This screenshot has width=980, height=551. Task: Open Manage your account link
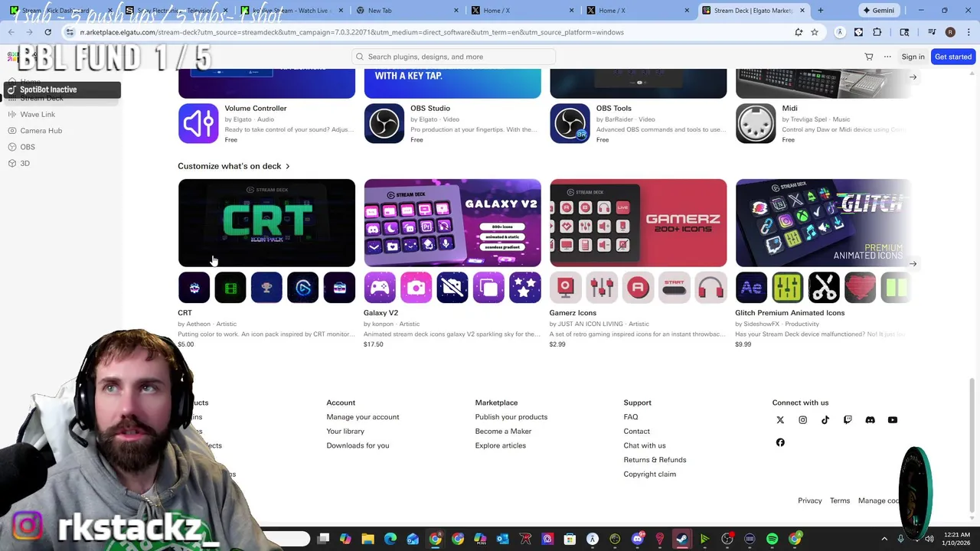click(x=363, y=417)
